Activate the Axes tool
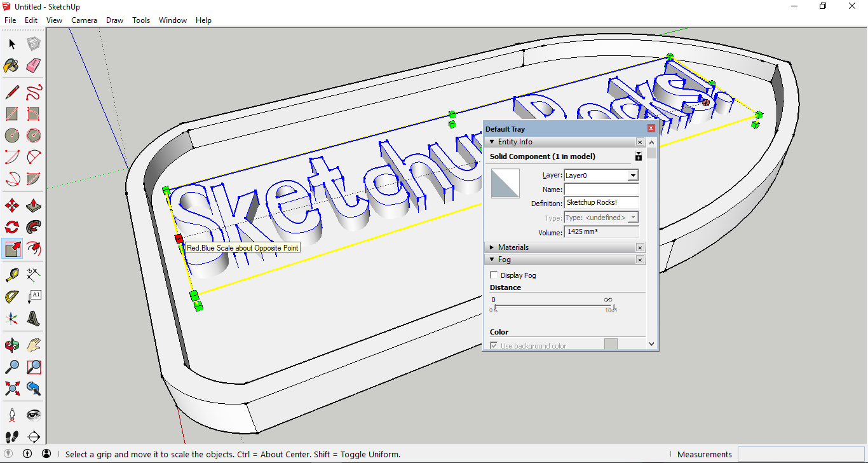 pos(12,319)
